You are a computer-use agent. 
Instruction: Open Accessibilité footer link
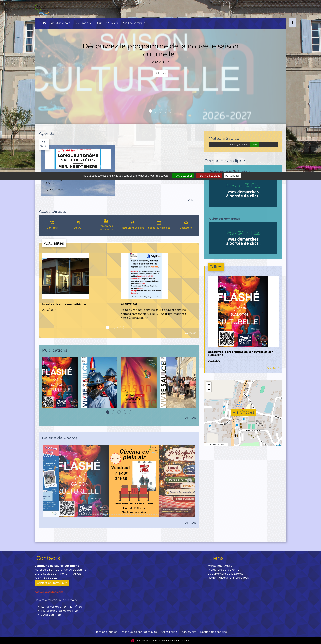(169, 632)
